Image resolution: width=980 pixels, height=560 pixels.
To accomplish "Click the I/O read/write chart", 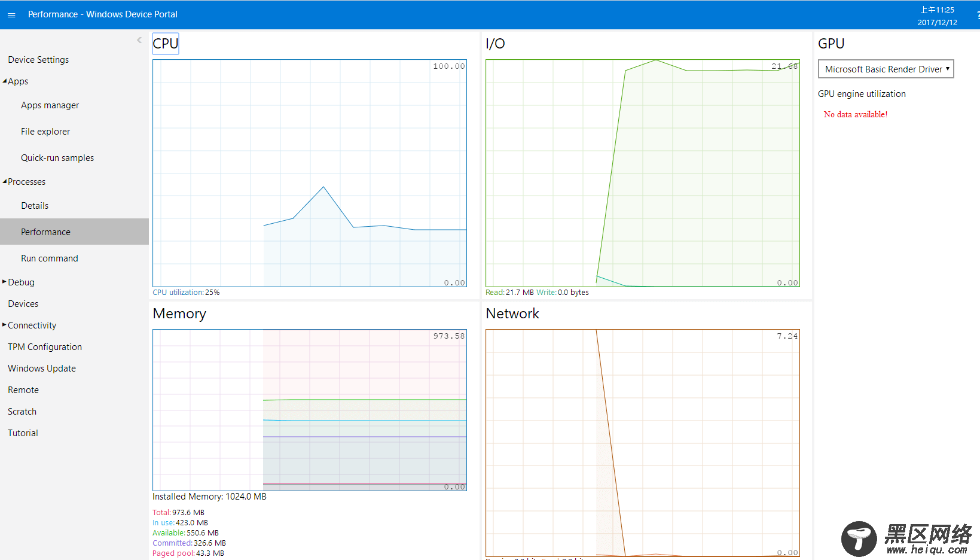I will tap(643, 173).
